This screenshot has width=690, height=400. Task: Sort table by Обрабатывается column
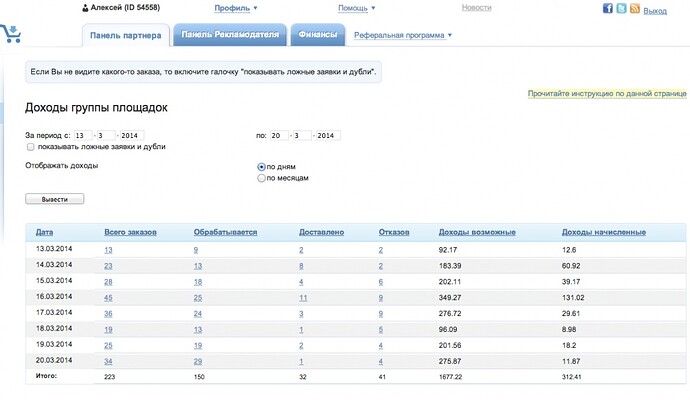point(225,232)
